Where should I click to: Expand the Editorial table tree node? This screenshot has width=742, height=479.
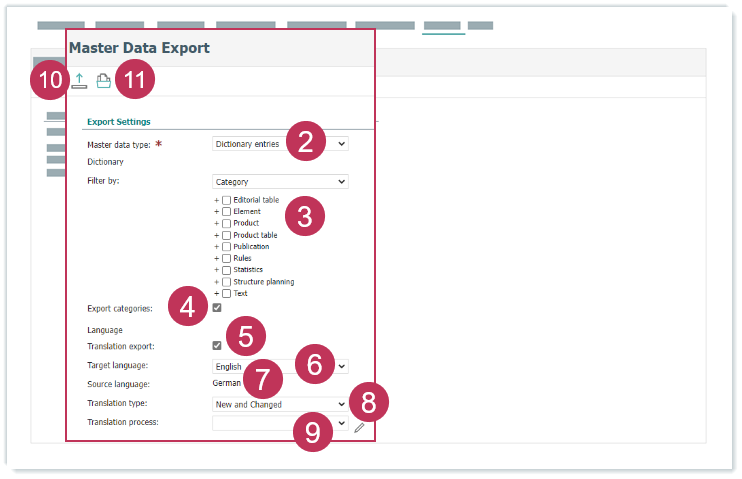point(216,200)
